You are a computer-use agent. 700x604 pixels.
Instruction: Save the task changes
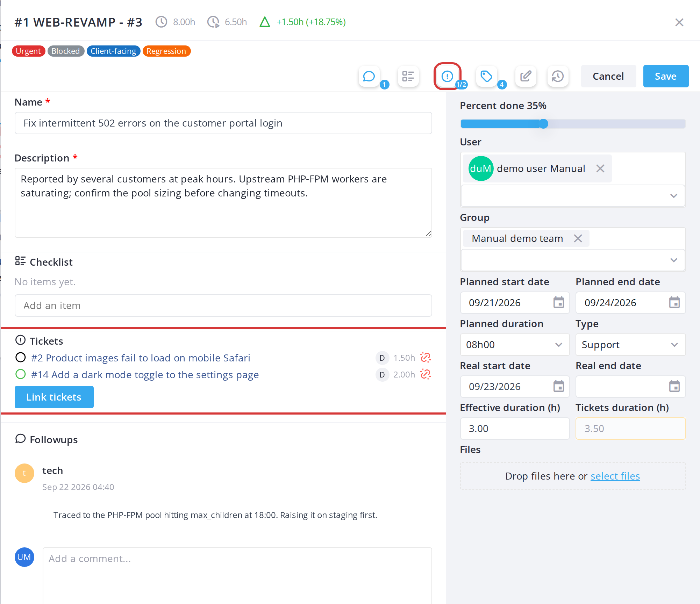point(666,76)
